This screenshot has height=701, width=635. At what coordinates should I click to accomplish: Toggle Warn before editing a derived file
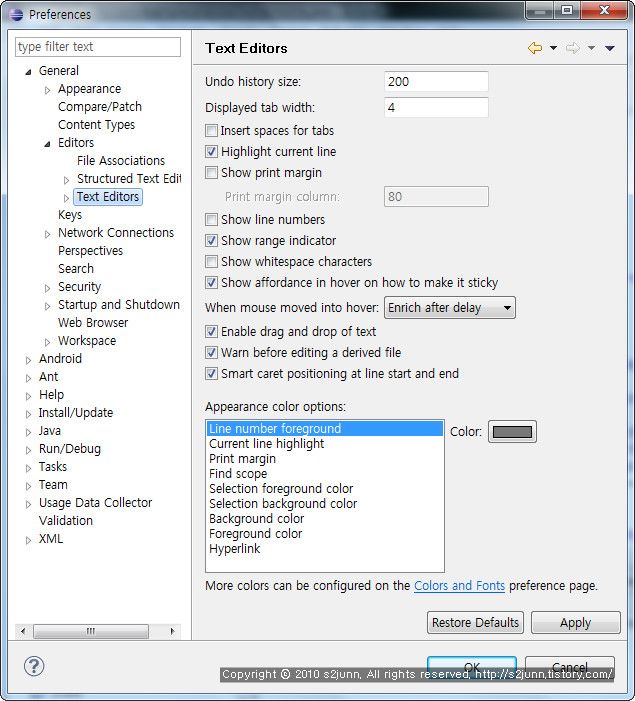point(211,353)
